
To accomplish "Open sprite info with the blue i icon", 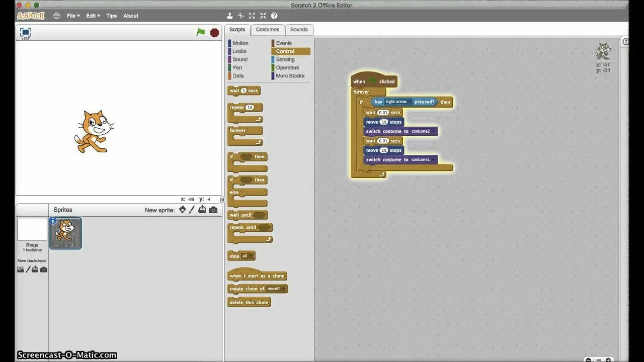I will click(x=53, y=220).
